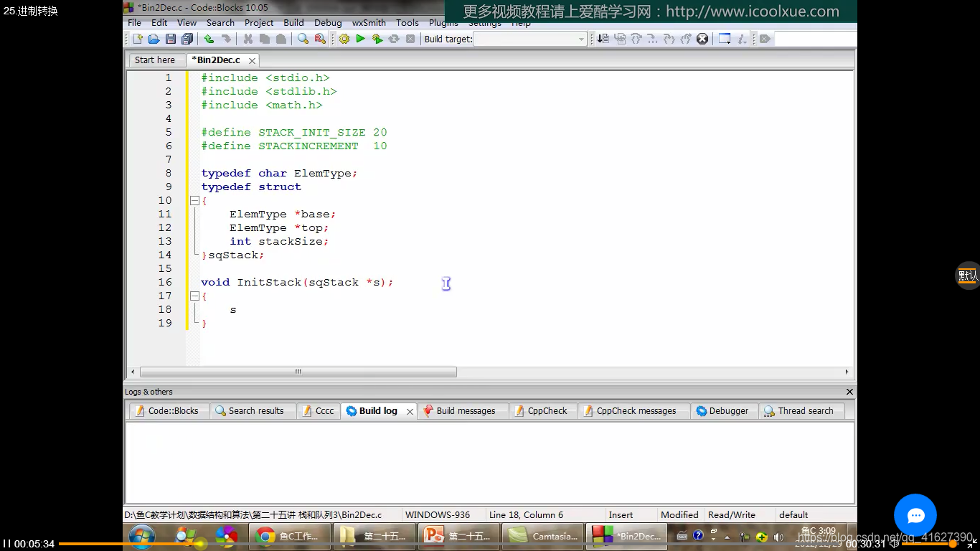Open the View menu
The width and height of the screenshot is (980, 551).
click(187, 23)
